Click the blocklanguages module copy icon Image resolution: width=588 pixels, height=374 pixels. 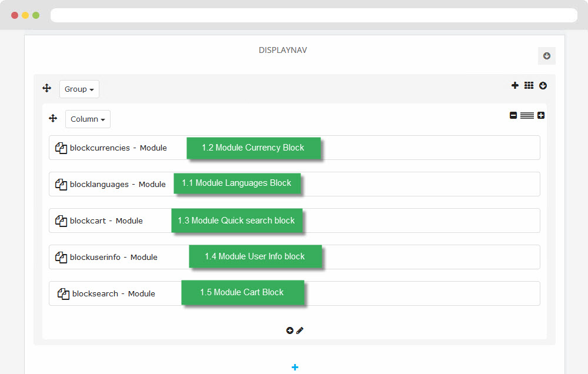point(61,184)
